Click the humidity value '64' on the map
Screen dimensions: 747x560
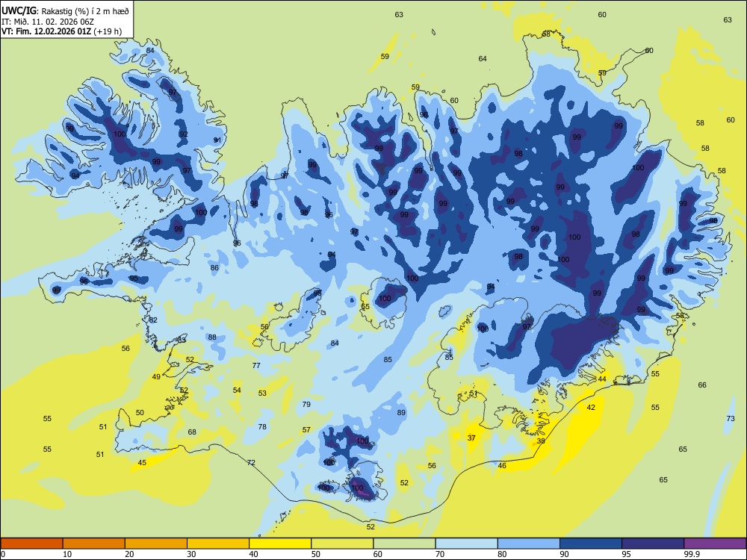[x=483, y=58]
